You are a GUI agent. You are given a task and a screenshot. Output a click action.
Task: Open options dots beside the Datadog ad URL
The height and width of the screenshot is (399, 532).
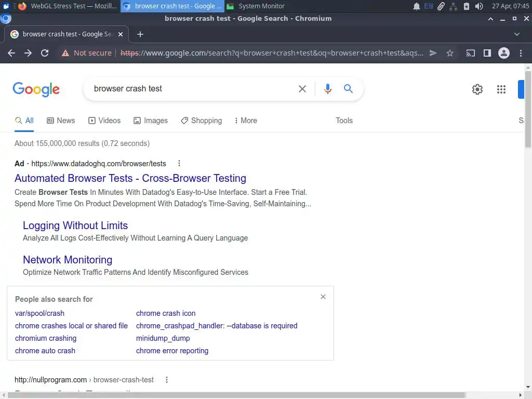coord(179,164)
